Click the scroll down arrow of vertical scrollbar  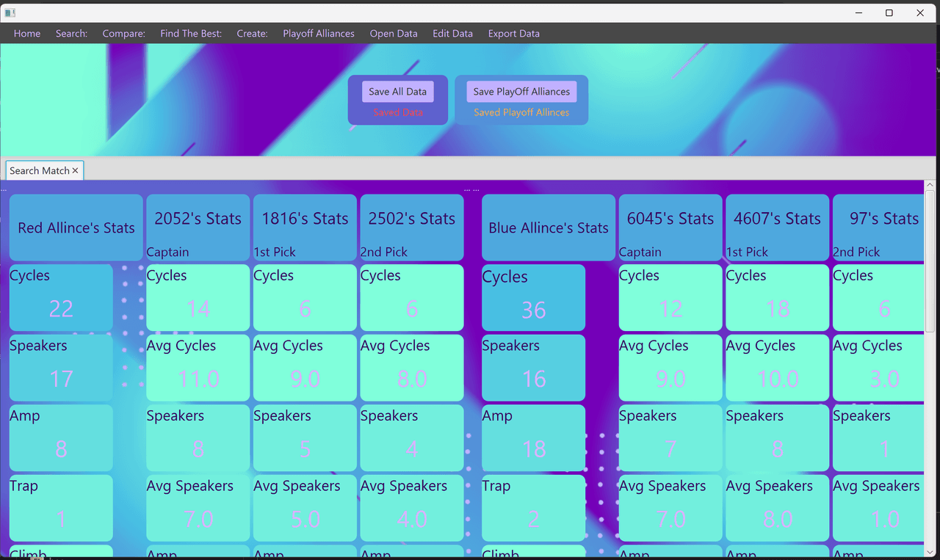click(x=930, y=551)
